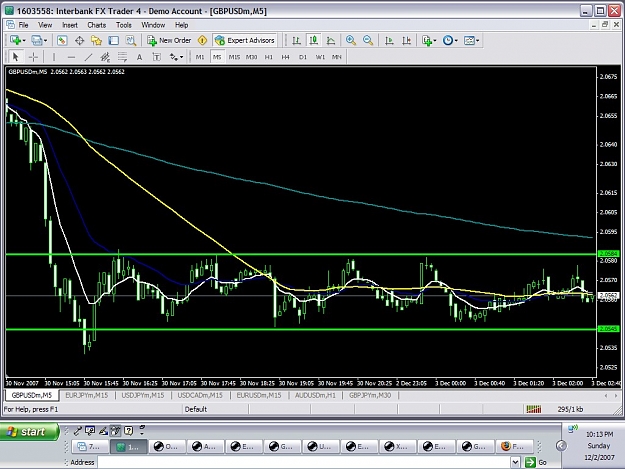
Task: Switch chart to W1 timeframe
Action: (320, 57)
